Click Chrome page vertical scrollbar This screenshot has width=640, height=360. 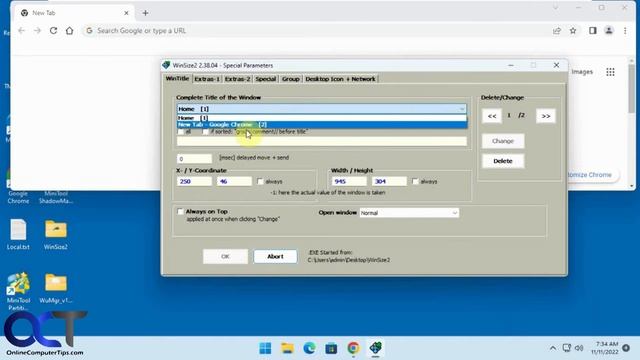point(632,122)
